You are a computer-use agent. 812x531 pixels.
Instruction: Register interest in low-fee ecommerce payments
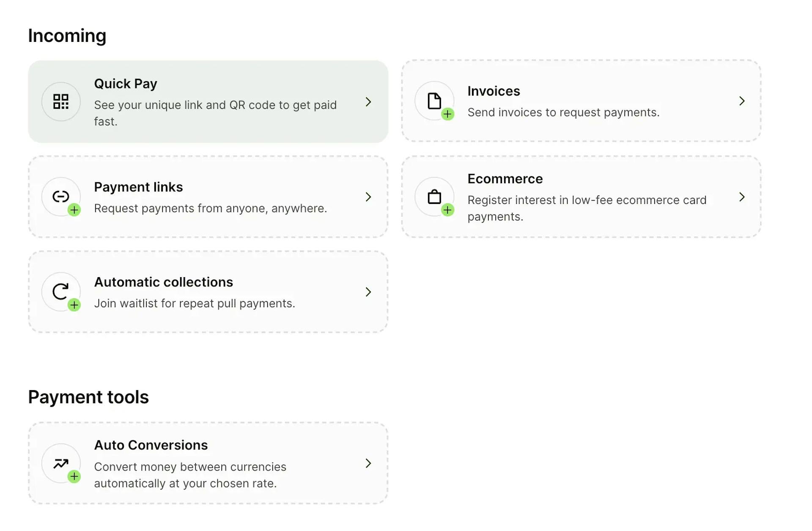pyautogui.click(x=582, y=197)
